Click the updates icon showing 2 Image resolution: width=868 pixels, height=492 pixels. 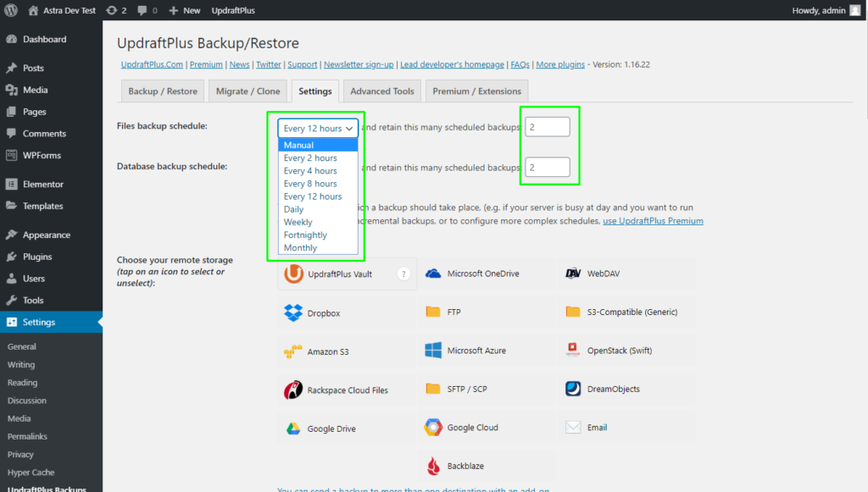[112, 10]
